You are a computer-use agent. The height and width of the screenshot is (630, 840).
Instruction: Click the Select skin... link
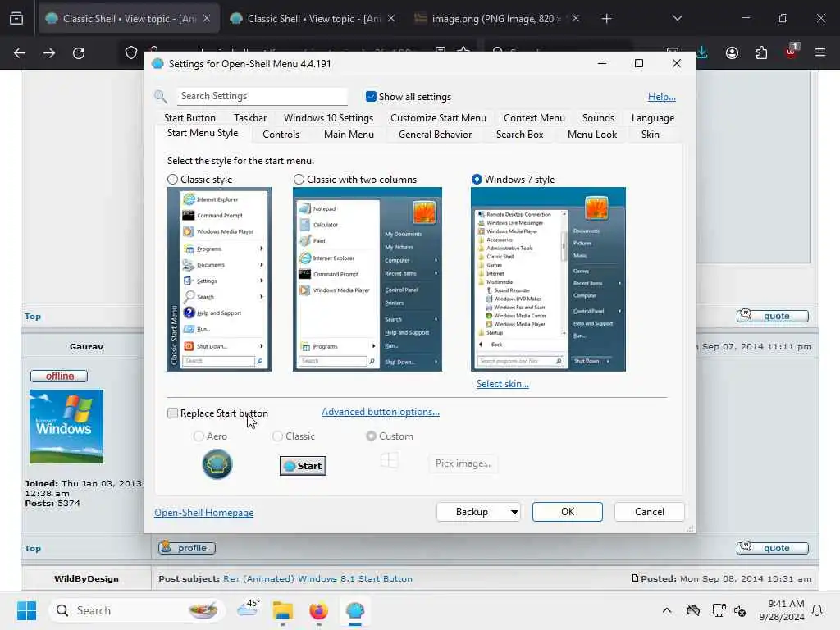click(x=503, y=384)
